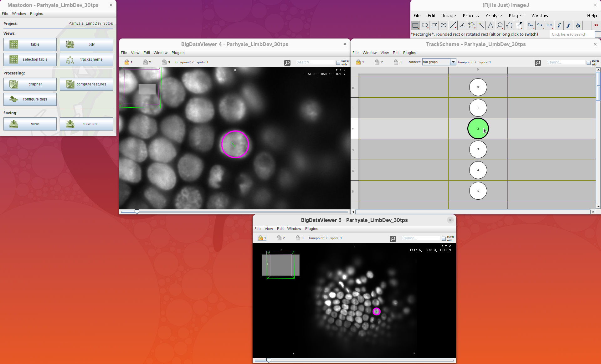
Task: Select the Oval selection tool in ImageJ
Action: click(x=425, y=25)
